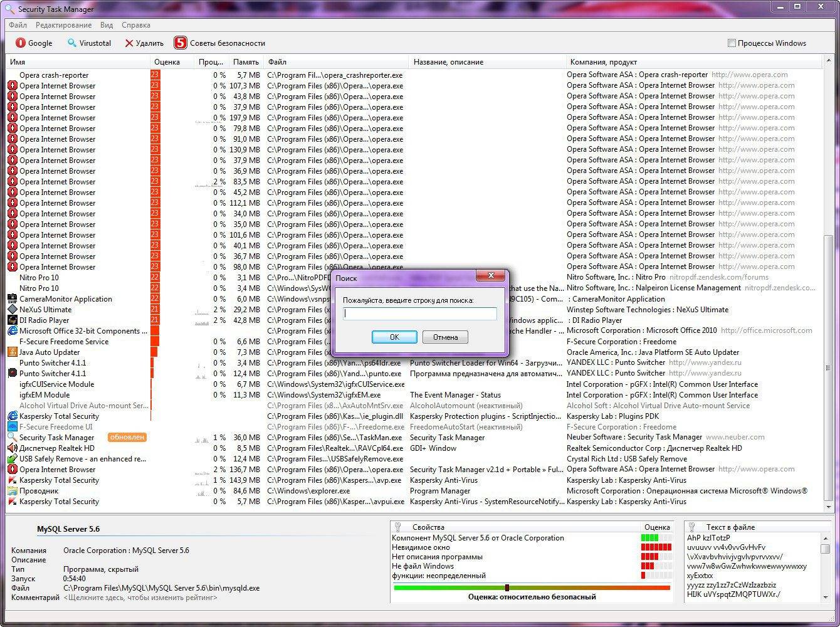Click CameraMonitor Application process icon

(x=13, y=298)
